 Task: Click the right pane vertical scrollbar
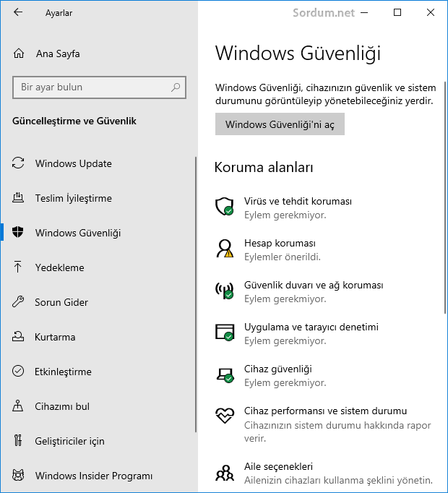(x=445, y=197)
